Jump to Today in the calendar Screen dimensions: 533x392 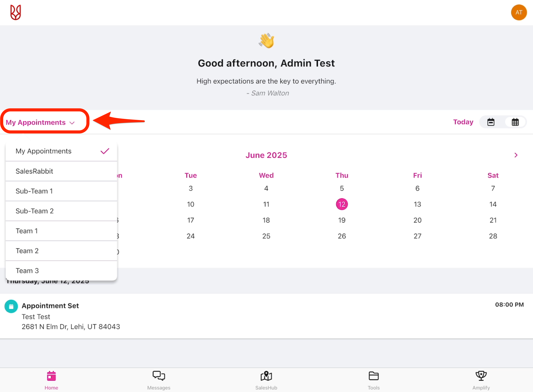pyautogui.click(x=463, y=122)
